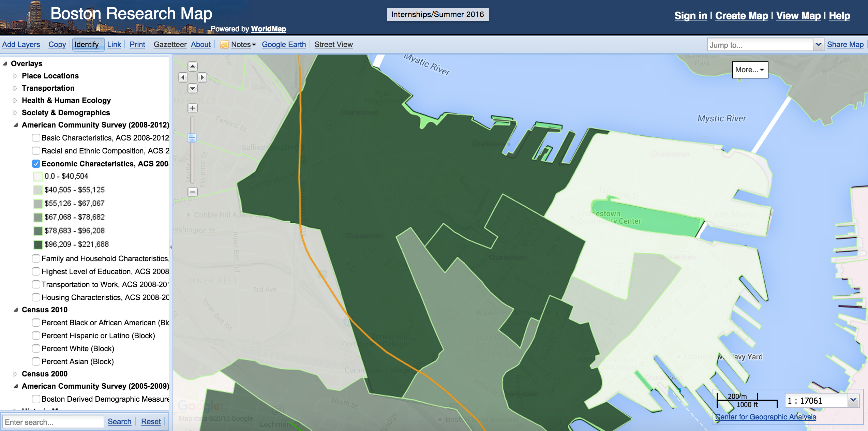Viewport: 868px width, 431px height.
Task: Click the Enter search text field
Action: 53,422
